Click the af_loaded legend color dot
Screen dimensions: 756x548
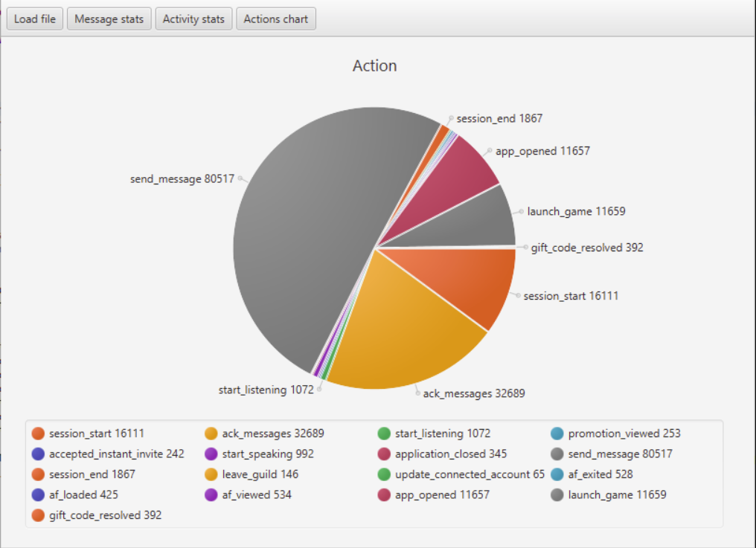coord(38,495)
